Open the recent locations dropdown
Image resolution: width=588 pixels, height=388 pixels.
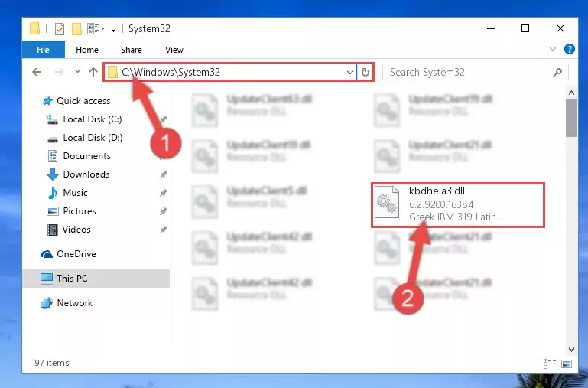(77, 71)
